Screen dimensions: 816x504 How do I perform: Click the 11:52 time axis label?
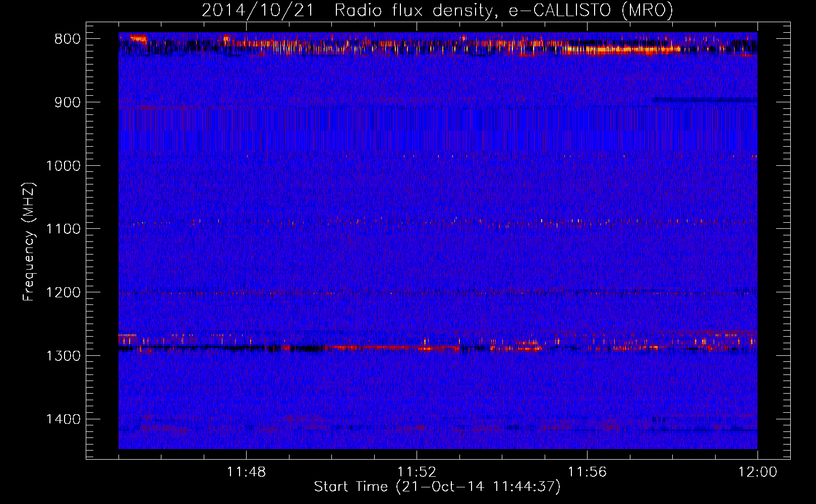(x=417, y=472)
